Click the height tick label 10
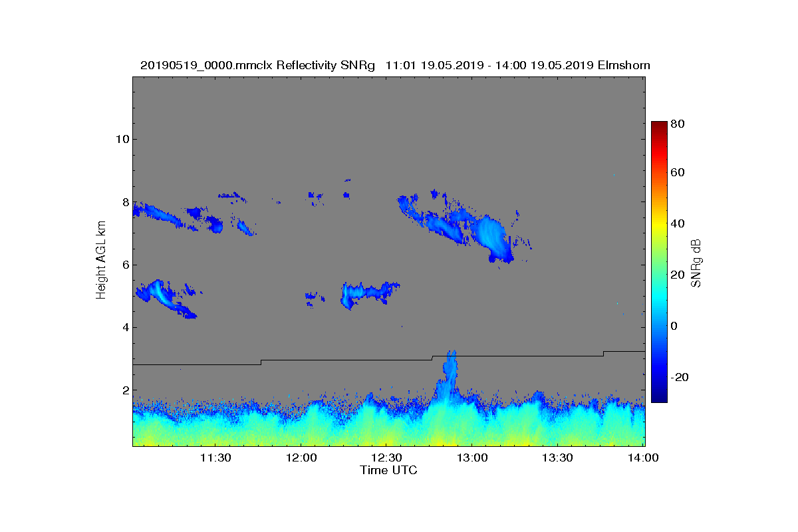The image size is (798, 532). tap(122, 139)
